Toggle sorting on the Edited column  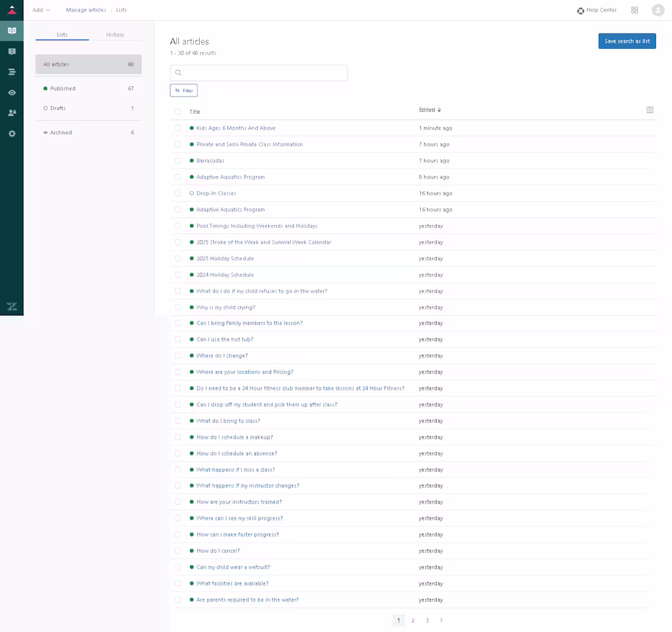point(431,109)
